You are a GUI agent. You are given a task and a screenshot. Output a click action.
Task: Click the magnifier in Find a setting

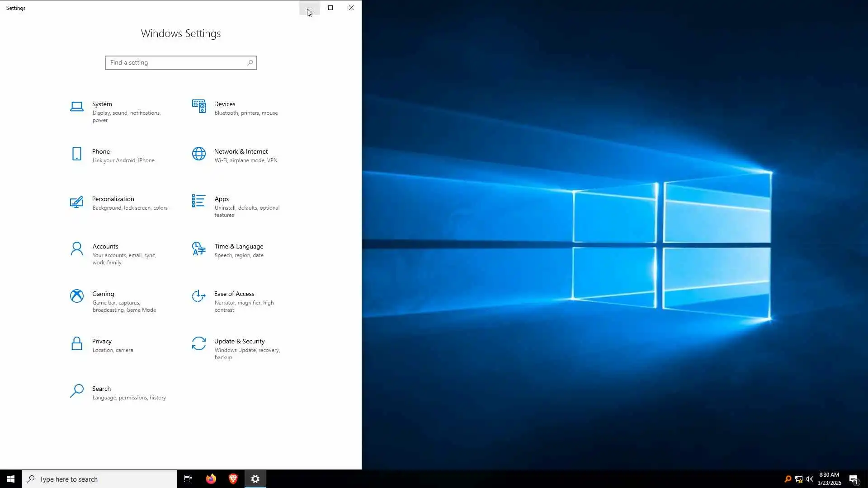250,63
